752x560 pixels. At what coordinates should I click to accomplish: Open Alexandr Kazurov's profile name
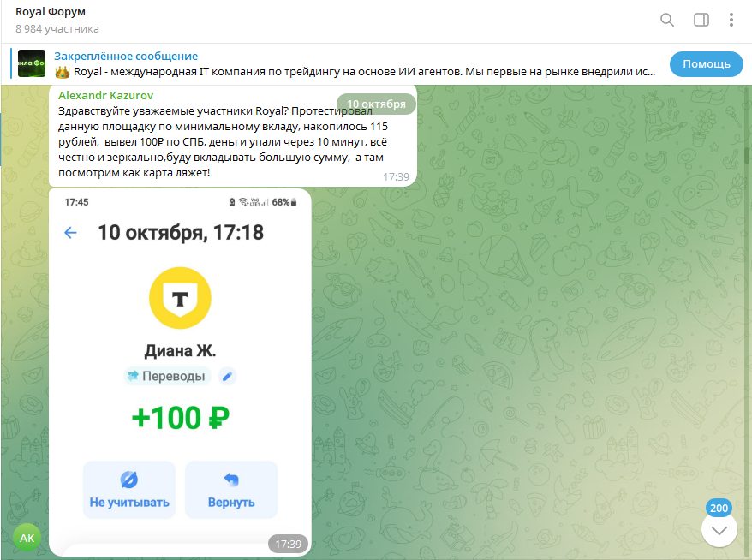coord(105,95)
